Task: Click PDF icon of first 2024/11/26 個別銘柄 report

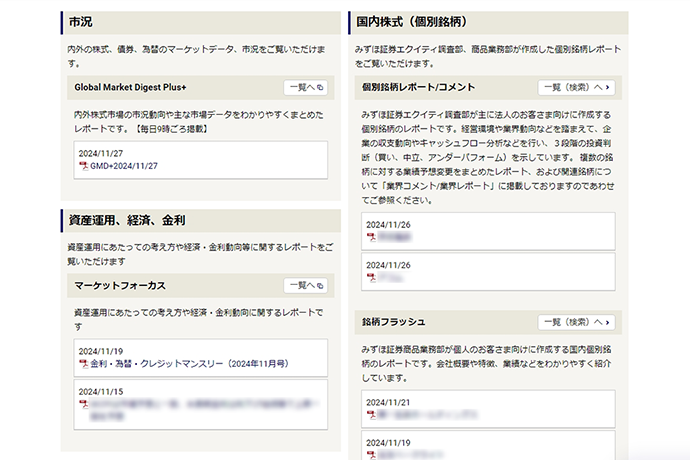Action: [371, 237]
